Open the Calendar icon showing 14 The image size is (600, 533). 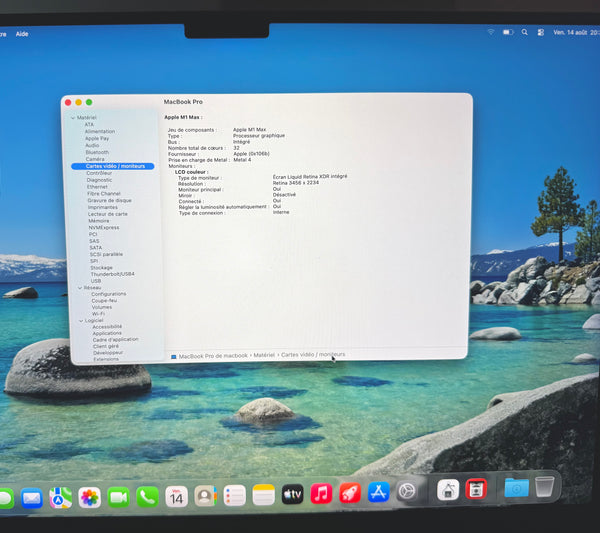coord(176,496)
